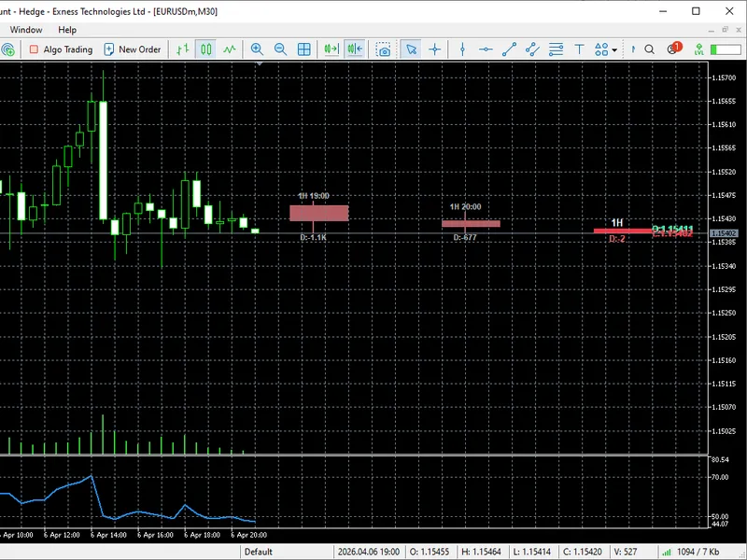Select the vertical line drawing tool
The image size is (747, 560).
pos(462,49)
